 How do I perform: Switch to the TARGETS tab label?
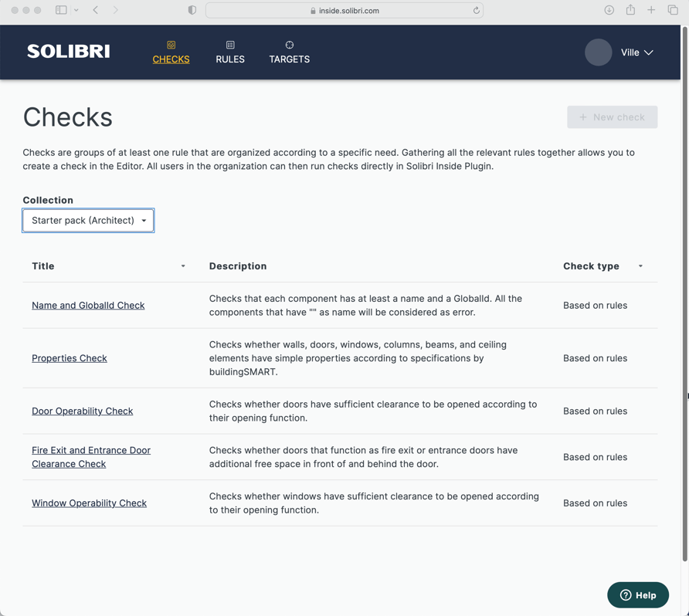pos(290,59)
